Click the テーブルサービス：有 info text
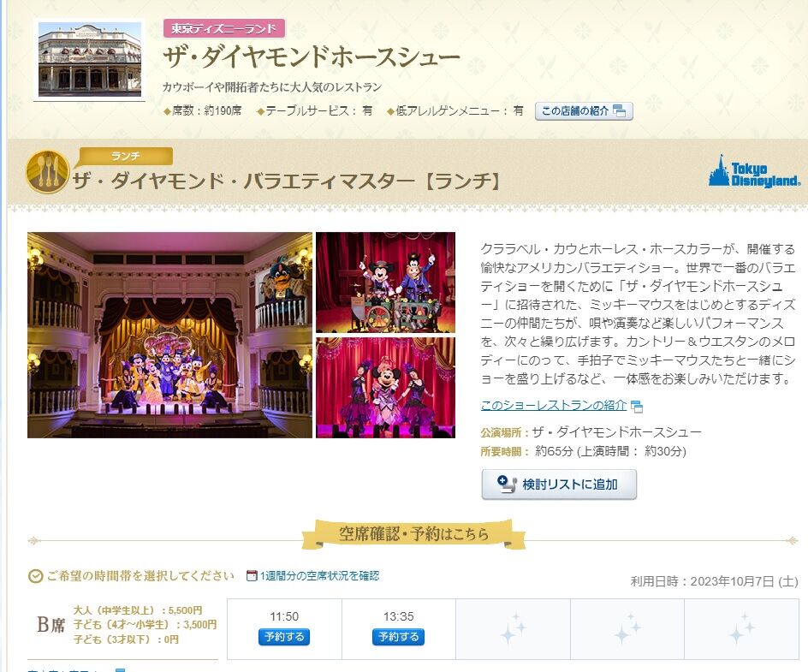The width and height of the screenshot is (808, 672). tap(315, 110)
